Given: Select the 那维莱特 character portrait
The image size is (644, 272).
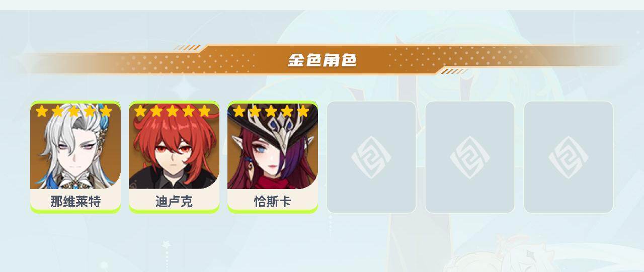Looking at the screenshot, I should pyautogui.click(x=75, y=147).
